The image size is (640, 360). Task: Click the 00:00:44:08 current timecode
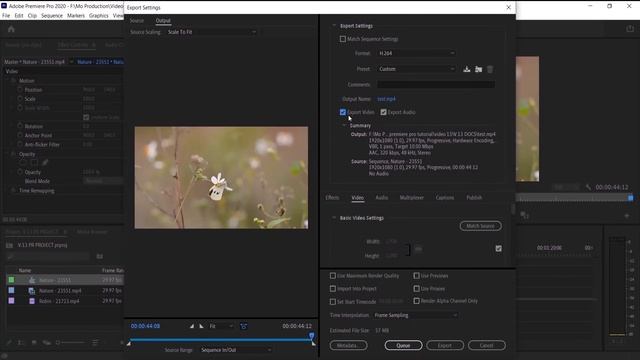click(x=145, y=326)
